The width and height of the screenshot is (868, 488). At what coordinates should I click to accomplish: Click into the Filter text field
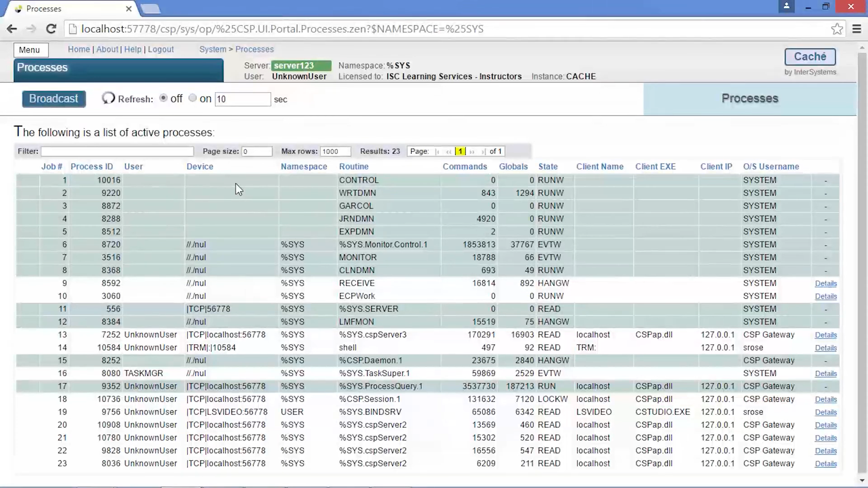coord(117,151)
